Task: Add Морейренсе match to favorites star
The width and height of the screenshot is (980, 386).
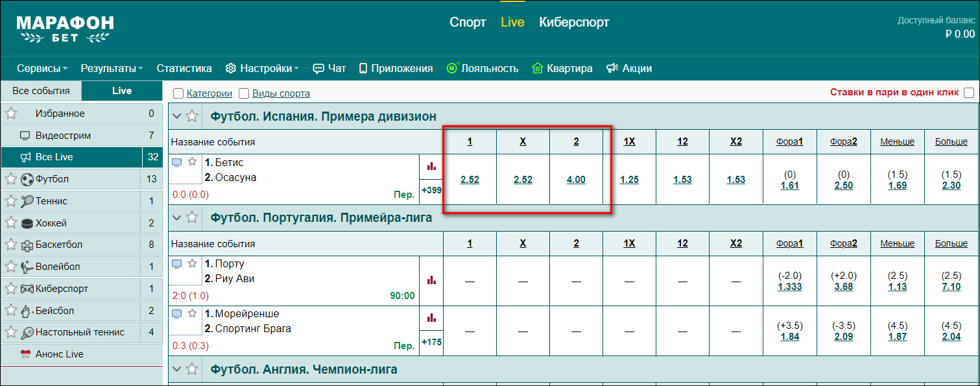Action: [x=192, y=313]
